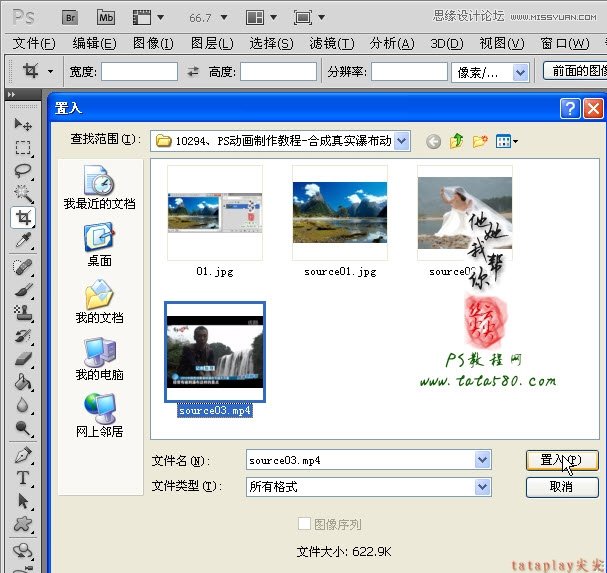
Task: Open 我最近的文档 location
Action: [99, 187]
